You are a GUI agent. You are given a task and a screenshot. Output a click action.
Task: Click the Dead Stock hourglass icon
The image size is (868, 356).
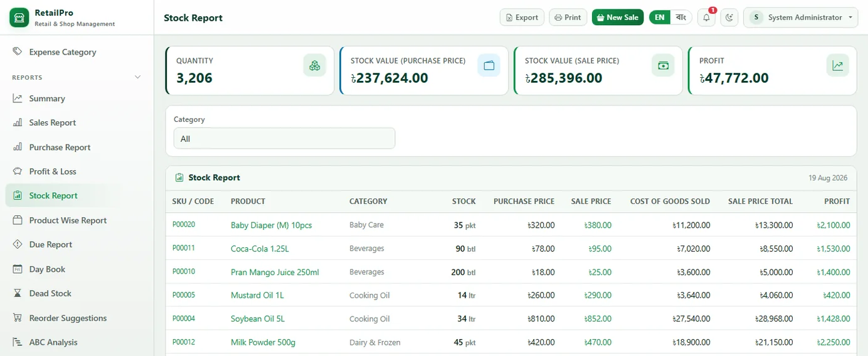(18, 293)
